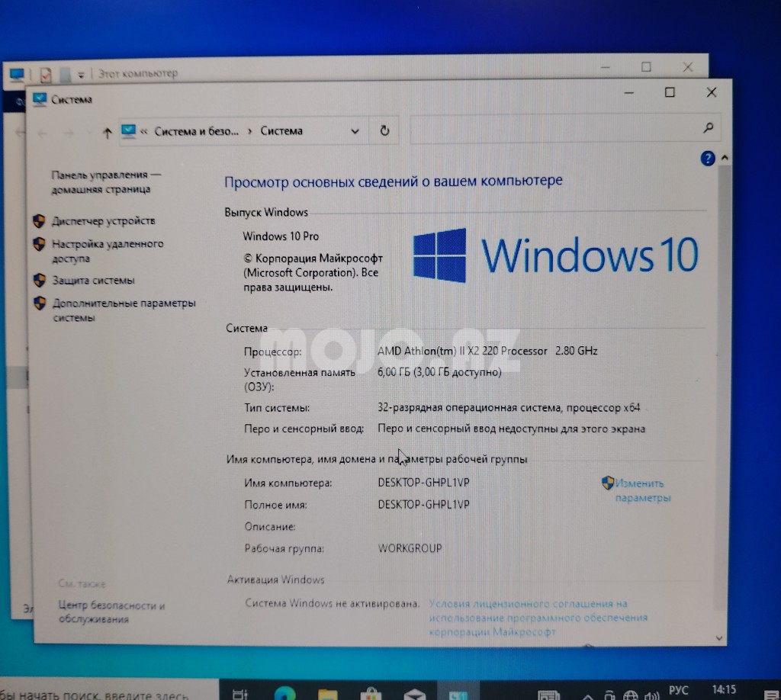Image resolution: width=781 pixels, height=700 pixels.
Task: Open the Mail app on taskbar
Action: 416,693
